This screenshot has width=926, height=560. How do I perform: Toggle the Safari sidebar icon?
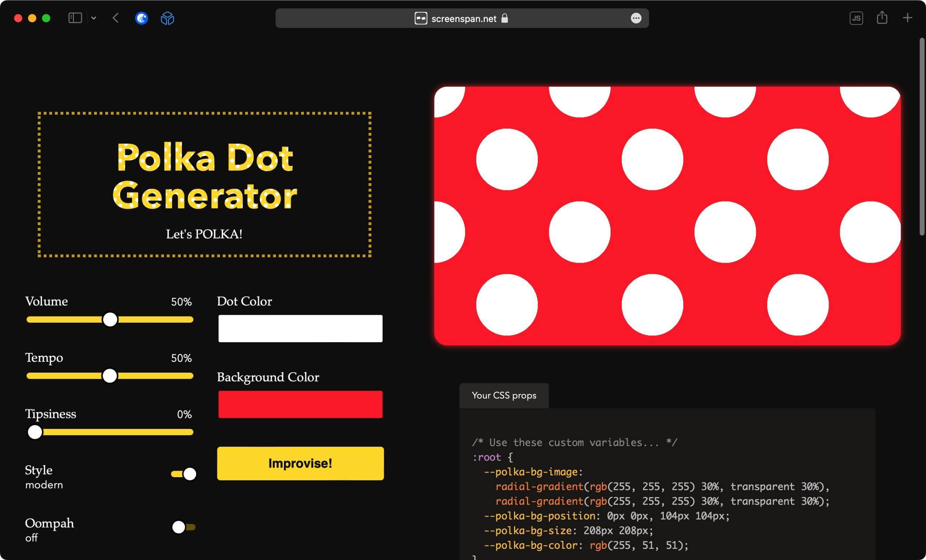75,18
